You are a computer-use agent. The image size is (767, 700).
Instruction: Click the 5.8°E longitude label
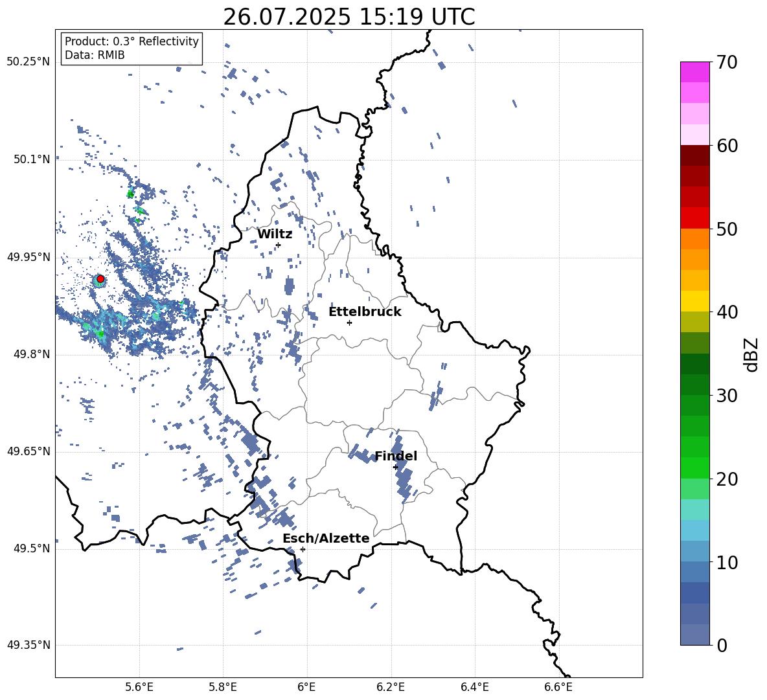pyautogui.click(x=223, y=687)
